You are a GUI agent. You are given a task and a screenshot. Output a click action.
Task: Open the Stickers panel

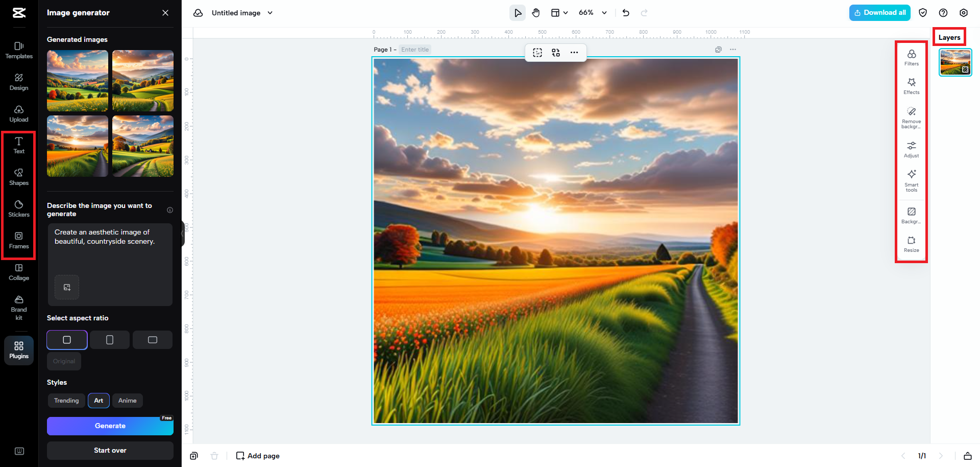(18, 208)
